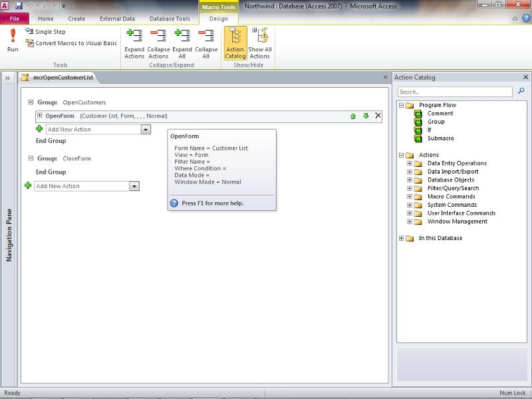Expand the In this Database folder
532x399 pixels.
[x=402, y=238]
